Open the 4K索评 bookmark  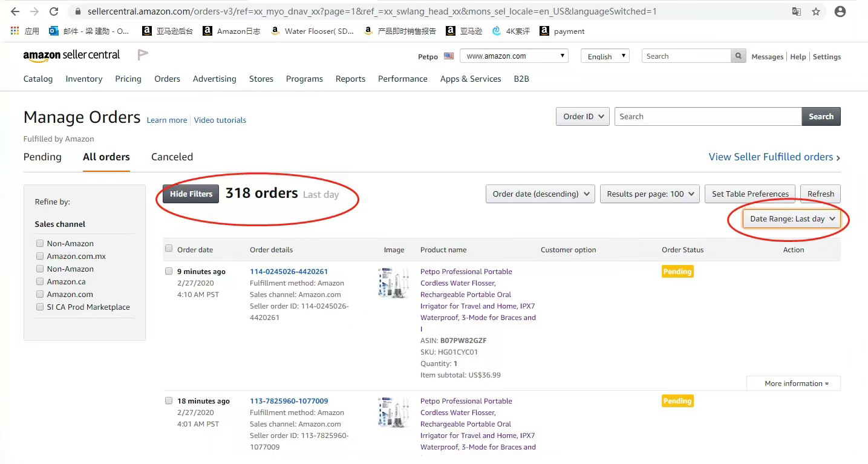point(511,31)
